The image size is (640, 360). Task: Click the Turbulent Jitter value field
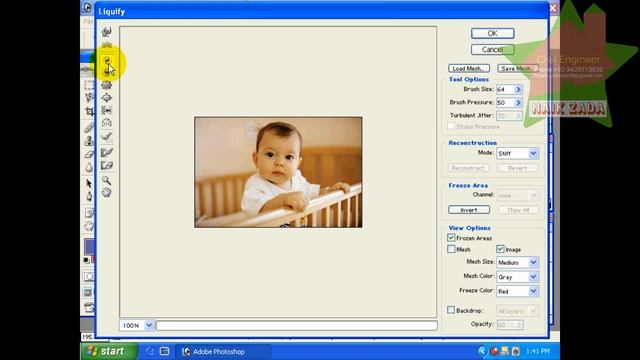tap(505, 116)
